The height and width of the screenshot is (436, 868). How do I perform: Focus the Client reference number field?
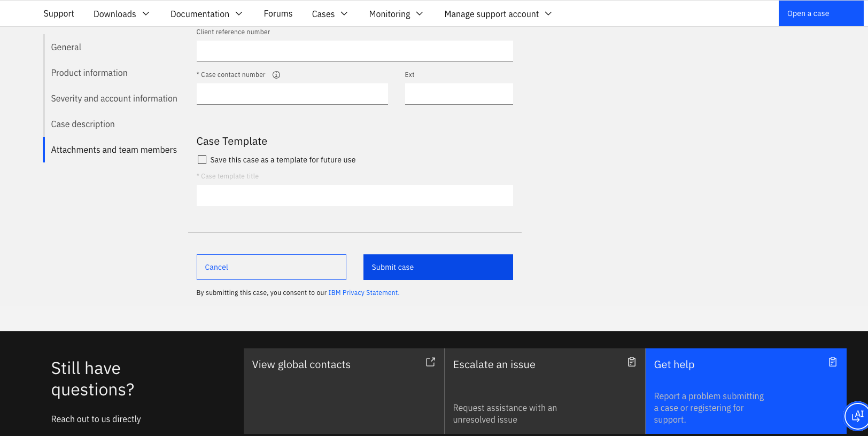[x=355, y=51]
